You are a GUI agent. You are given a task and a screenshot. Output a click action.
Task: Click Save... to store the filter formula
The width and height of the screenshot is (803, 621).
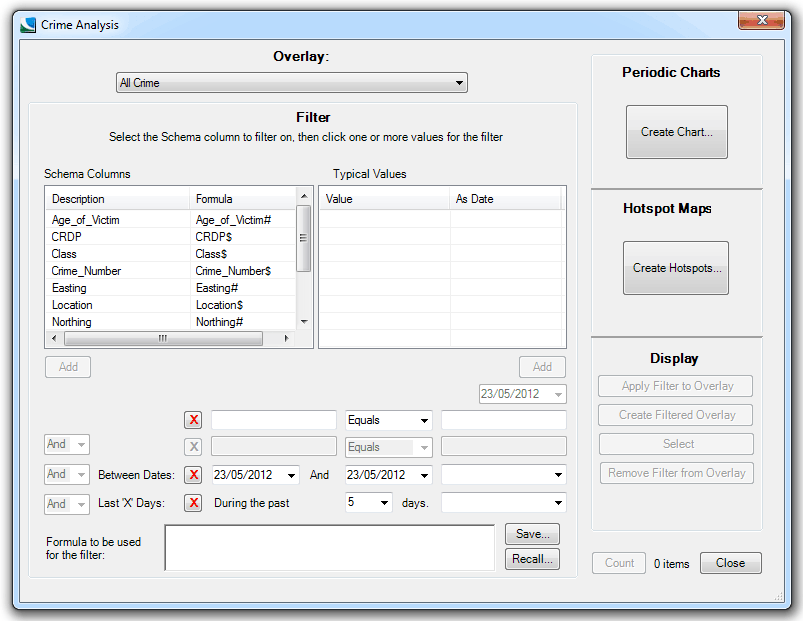click(x=533, y=534)
